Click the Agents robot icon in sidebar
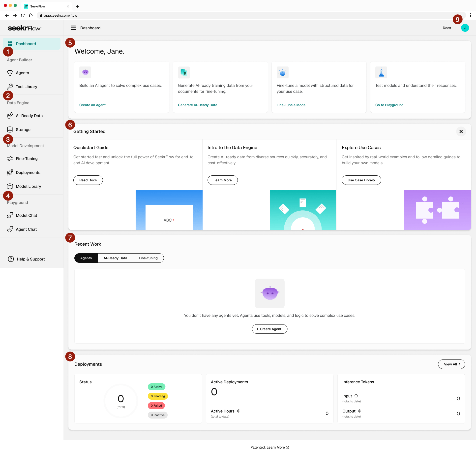The height and width of the screenshot is (455, 476). (x=10, y=73)
